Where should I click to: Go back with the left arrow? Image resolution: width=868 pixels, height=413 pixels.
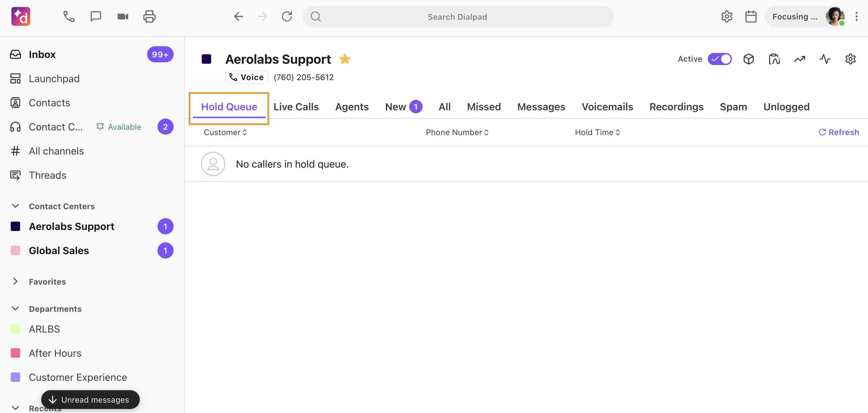pyautogui.click(x=238, y=16)
